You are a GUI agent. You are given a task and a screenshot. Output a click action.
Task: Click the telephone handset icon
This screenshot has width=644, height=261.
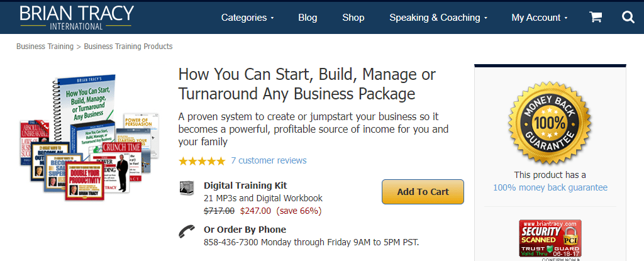coord(186,231)
